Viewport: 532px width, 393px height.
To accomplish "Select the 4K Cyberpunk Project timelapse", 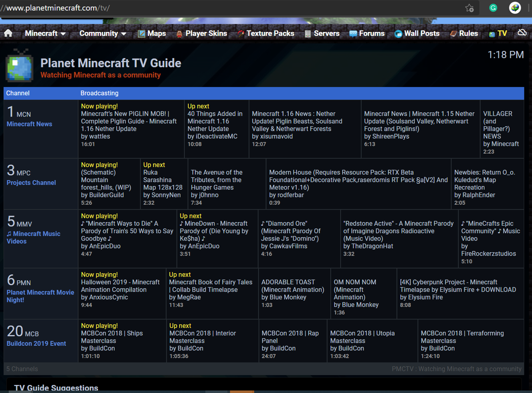I will (460, 293).
